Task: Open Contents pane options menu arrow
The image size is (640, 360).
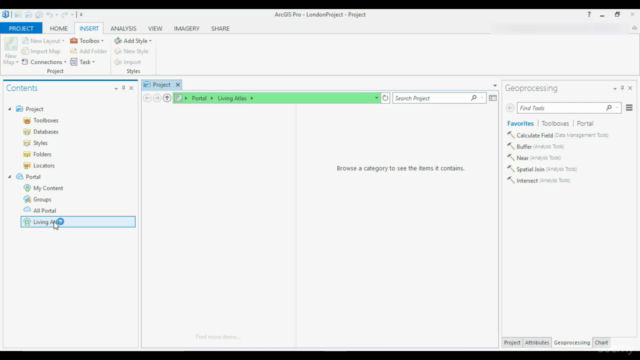Action: click(x=116, y=89)
